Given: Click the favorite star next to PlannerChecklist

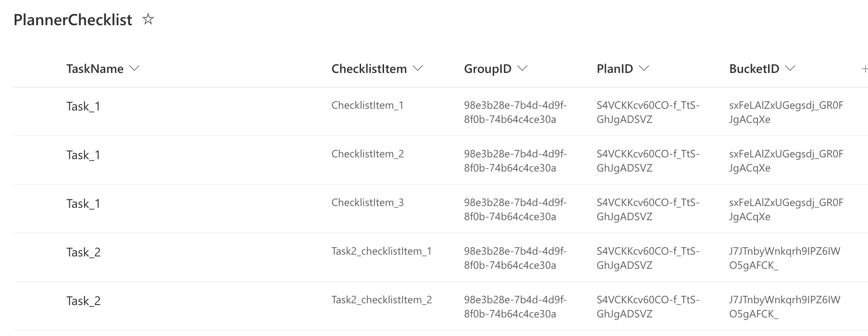Looking at the screenshot, I should (x=148, y=19).
